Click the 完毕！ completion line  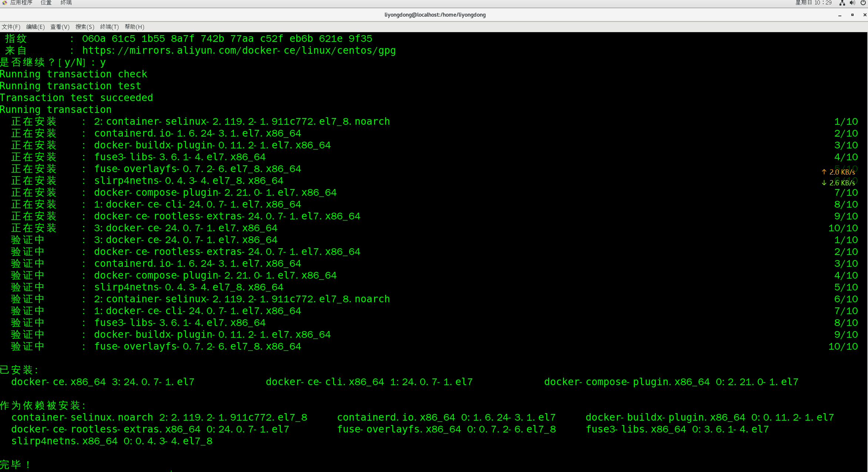pyautogui.click(x=16, y=465)
